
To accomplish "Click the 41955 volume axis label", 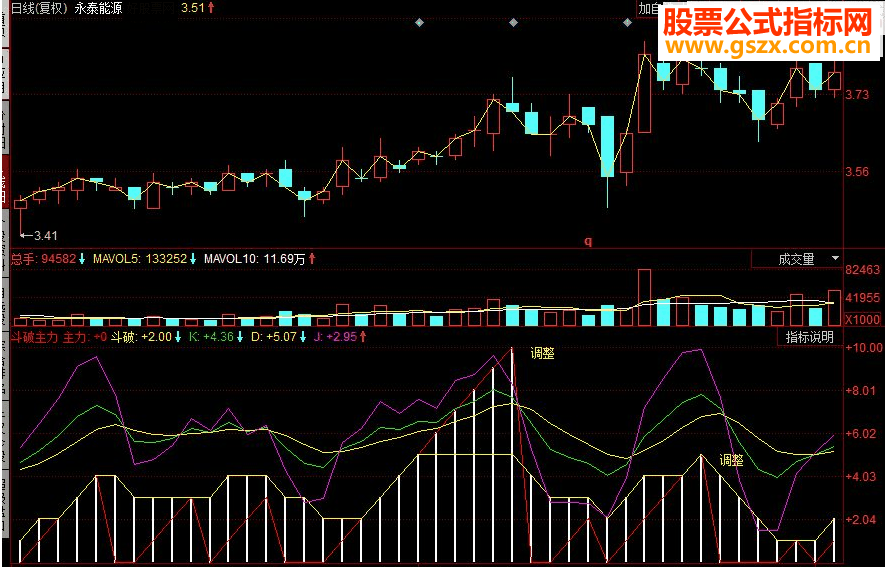I will [862, 297].
